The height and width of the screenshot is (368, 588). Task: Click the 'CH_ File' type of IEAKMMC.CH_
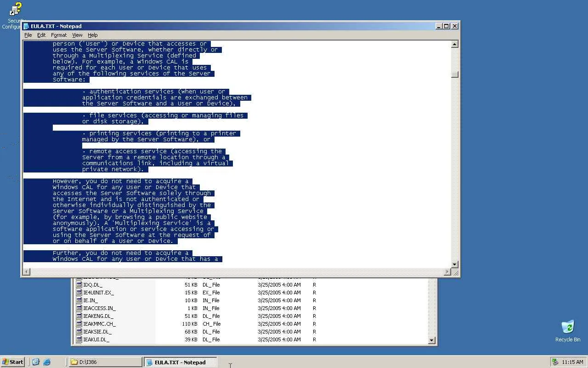212,324
